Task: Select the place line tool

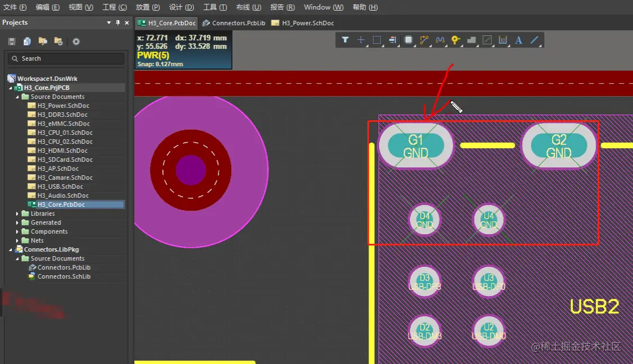Action: pyautogui.click(x=535, y=40)
